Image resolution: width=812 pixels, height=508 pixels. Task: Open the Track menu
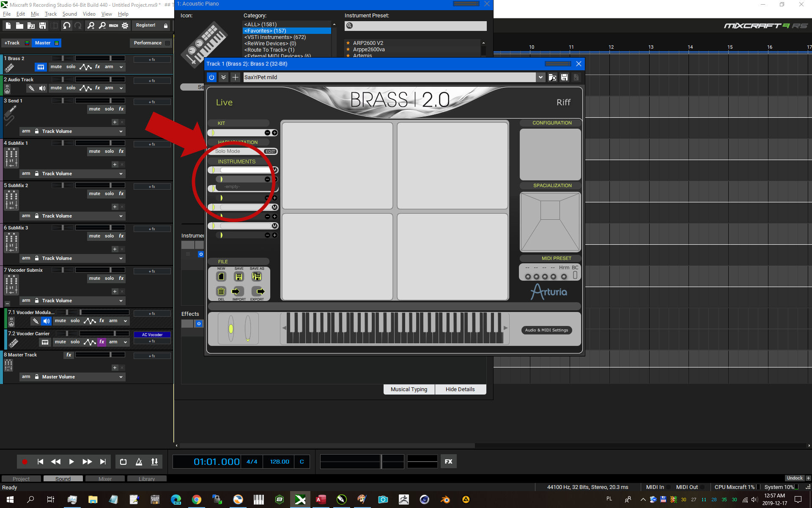[51, 14]
